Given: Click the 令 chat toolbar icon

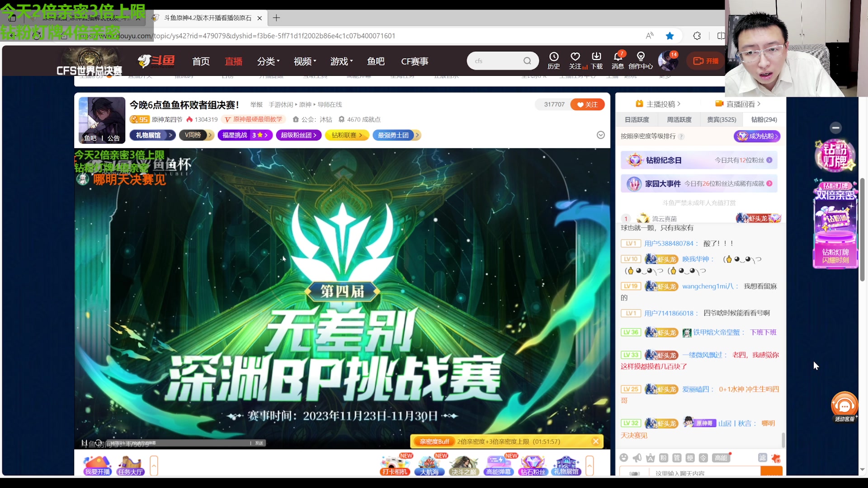Looking at the screenshot, I should pos(703,458).
